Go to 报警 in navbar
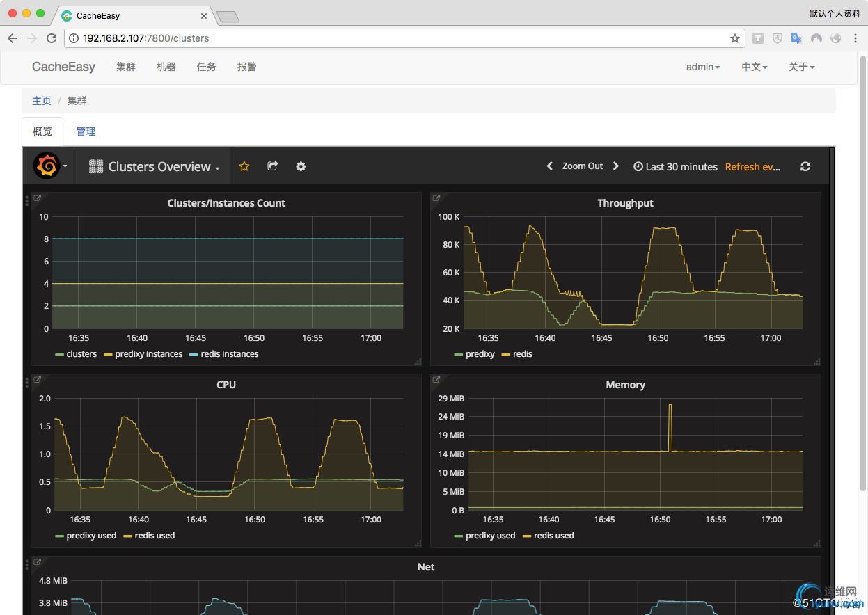Image resolution: width=868 pixels, height=615 pixels. point(247,67)
